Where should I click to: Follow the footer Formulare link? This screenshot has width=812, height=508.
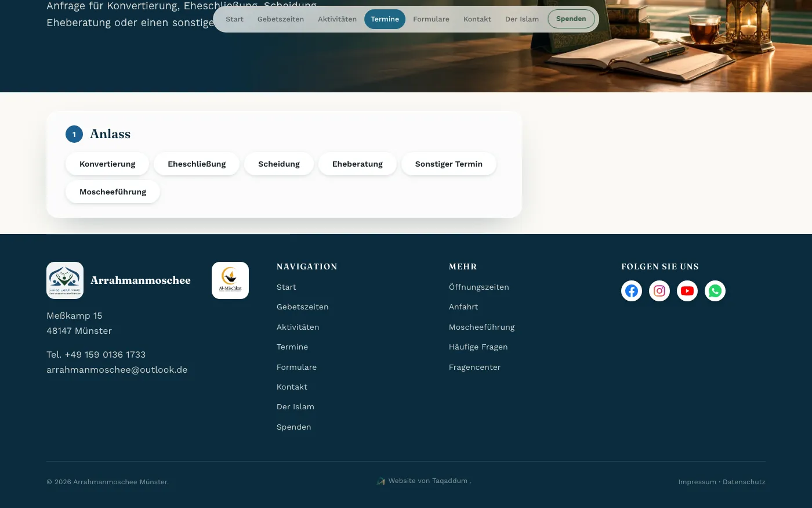tap(297, 367)
